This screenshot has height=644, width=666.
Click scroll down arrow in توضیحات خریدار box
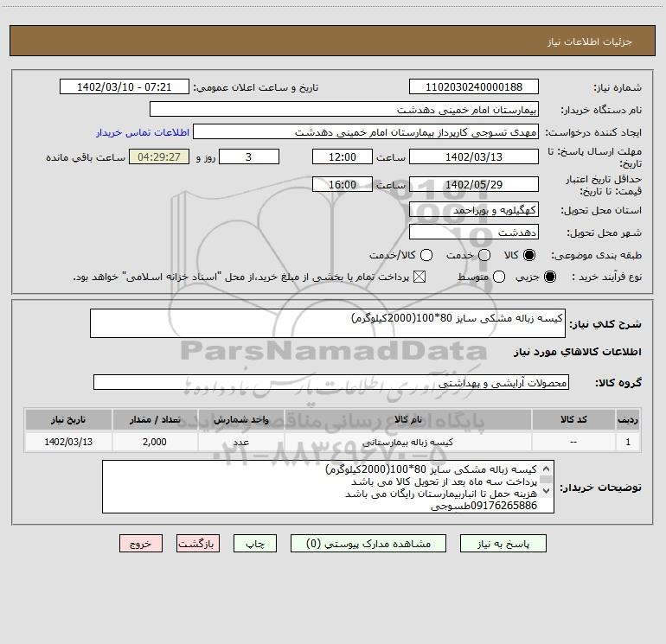pyautogui.click(x=547, y=491)
